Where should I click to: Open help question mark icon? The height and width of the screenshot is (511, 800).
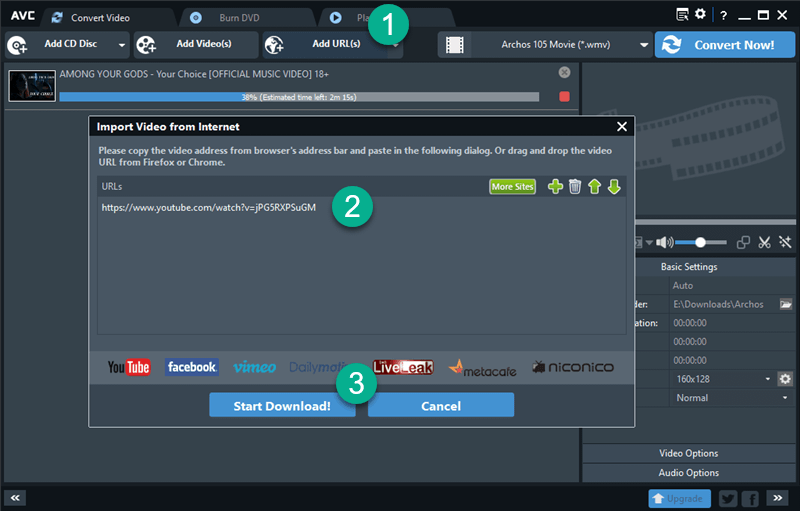pyautogui.click(x=723, y=16)
